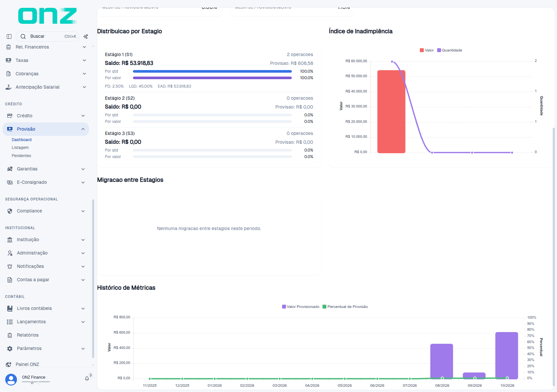Click the Provisão cash icon
Screen dimensions: 557x392
pos(10,129)
